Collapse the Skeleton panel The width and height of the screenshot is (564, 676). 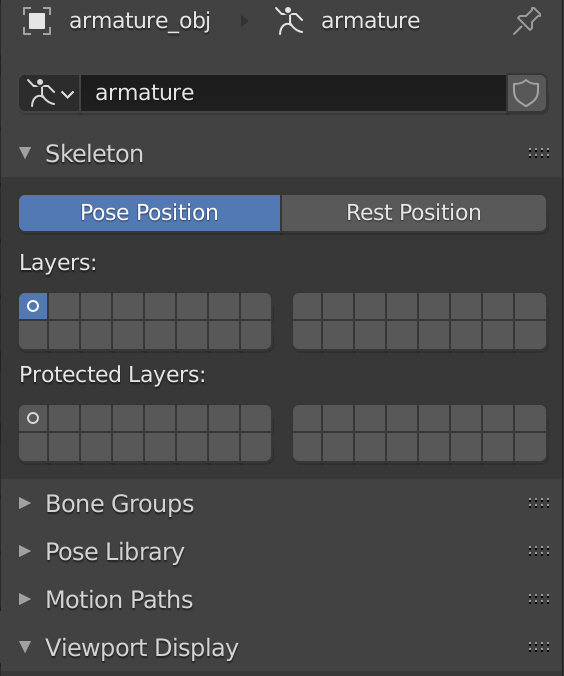25,153
